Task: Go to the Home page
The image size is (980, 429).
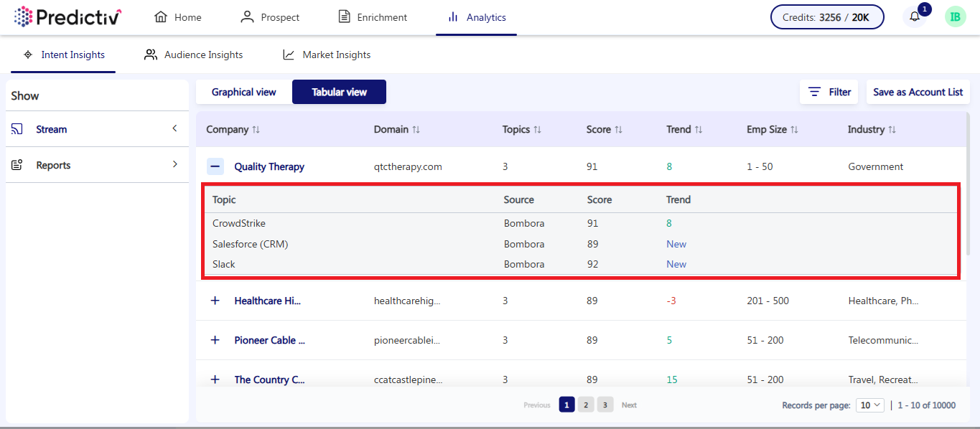Action: point(178,17)
